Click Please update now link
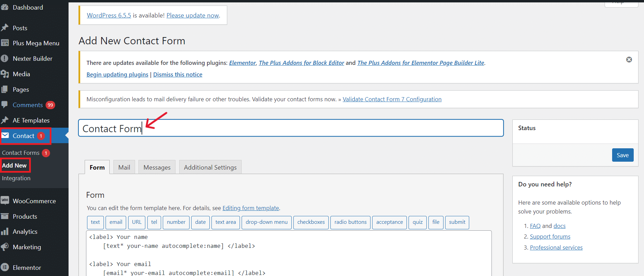 [193, 15]
